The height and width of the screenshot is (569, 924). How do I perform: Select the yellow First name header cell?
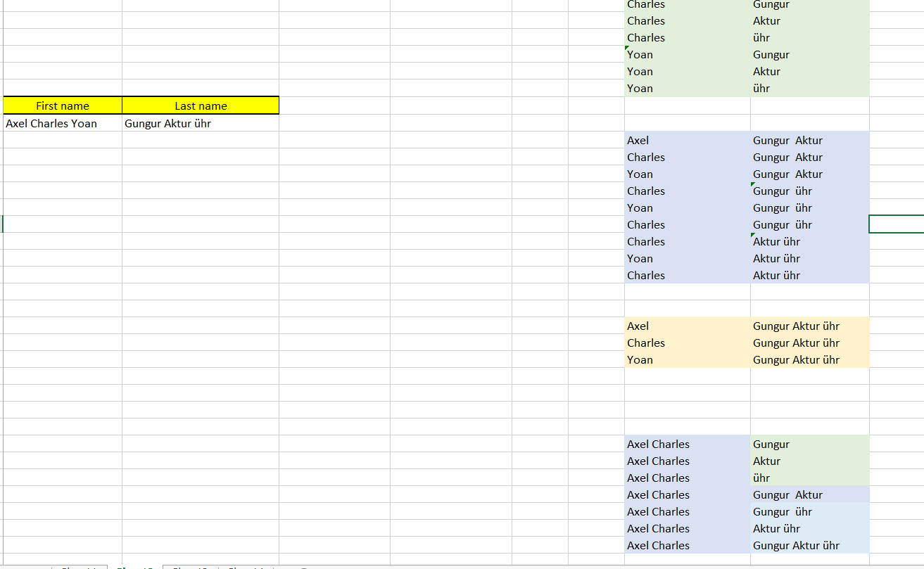(63, 106)
